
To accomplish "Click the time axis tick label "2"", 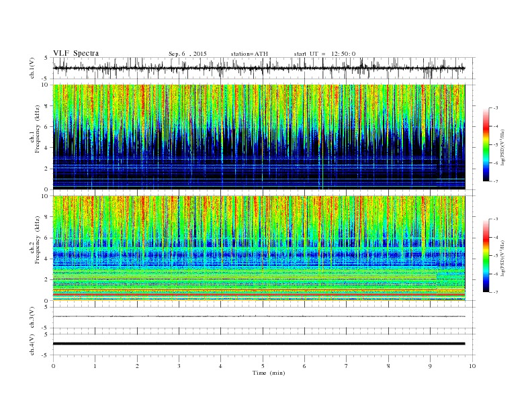I will [137, 366].
